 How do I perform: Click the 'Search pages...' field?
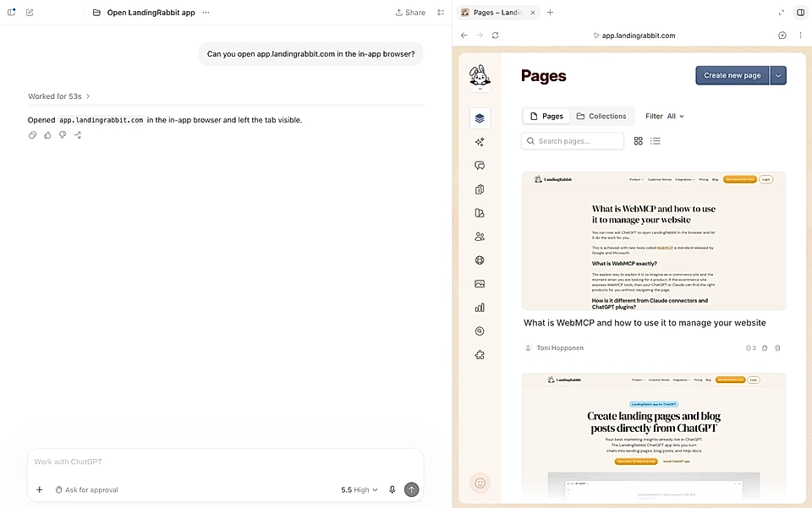point(573,140)
